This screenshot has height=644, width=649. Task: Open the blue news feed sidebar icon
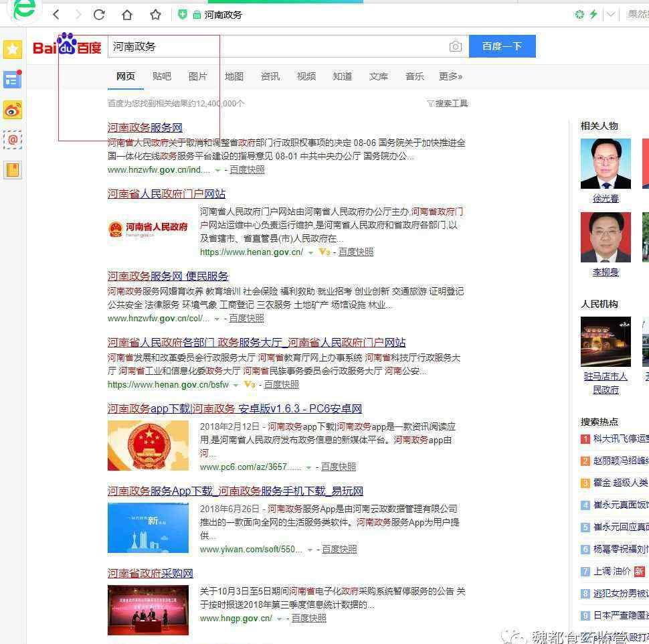click(13, 79)
